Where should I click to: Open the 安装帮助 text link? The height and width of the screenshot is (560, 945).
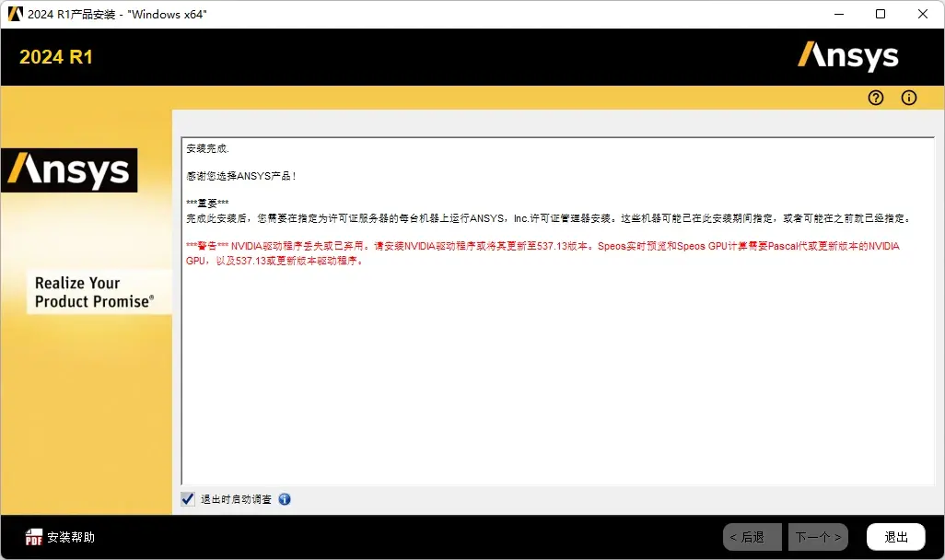pyautogui.click(x=71, y=537)
